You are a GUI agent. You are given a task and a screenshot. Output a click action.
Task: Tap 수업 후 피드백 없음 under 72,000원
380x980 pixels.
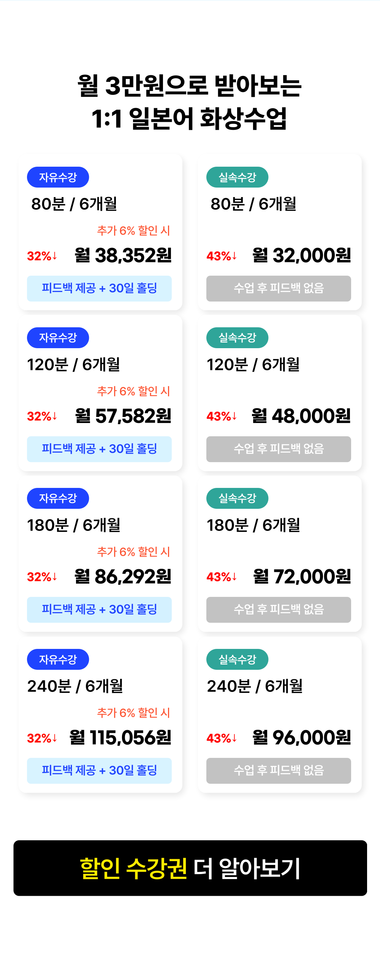pyautogui.click(x=279, y=609)
